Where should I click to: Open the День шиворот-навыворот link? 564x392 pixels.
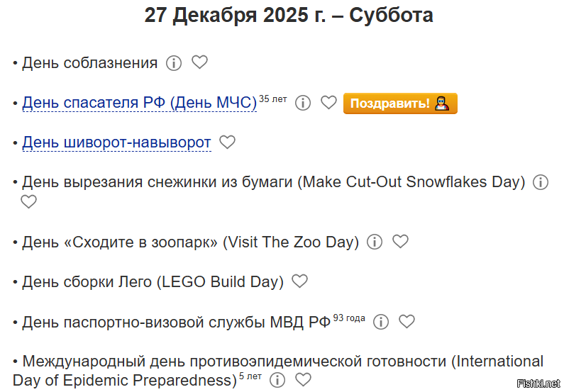pyautogui.click(x=116, y=142)
